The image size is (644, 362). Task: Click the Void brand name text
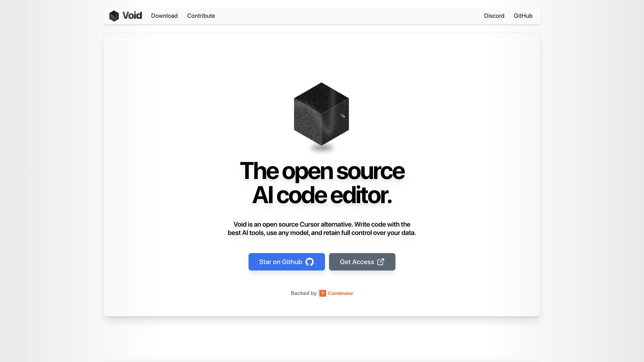click(x=132, y=15)
